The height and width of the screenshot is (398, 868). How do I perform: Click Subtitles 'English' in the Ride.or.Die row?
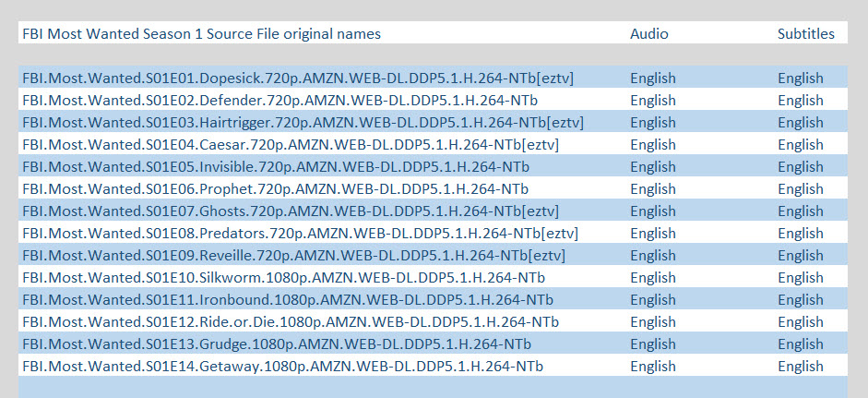click(x=801, y=322)
